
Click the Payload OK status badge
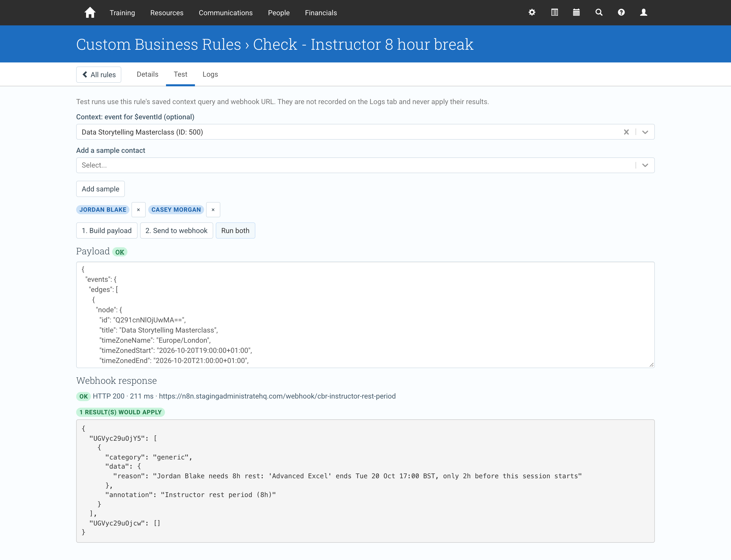tap(120, 252)
